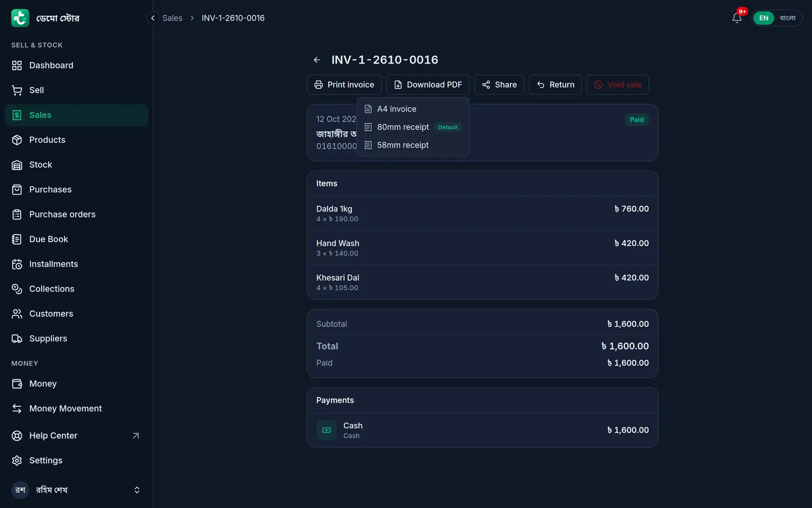Image resolution: width=812 pixels, height=508 pixels.
Task: Click the Demo Store logo icon
Action: click(20, 18)
